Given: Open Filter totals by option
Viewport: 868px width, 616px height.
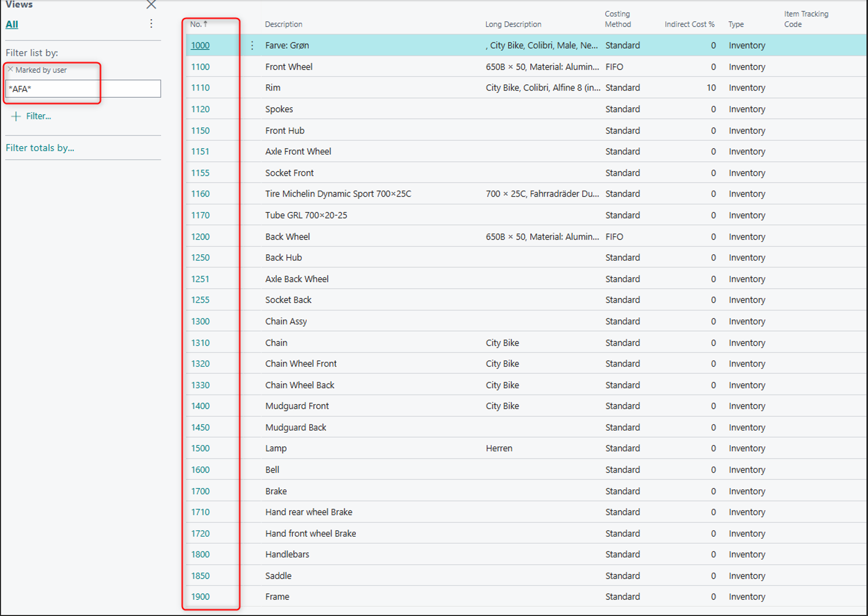Looking at the screenshot, I should pyautogui.click(x=40, y=148).
